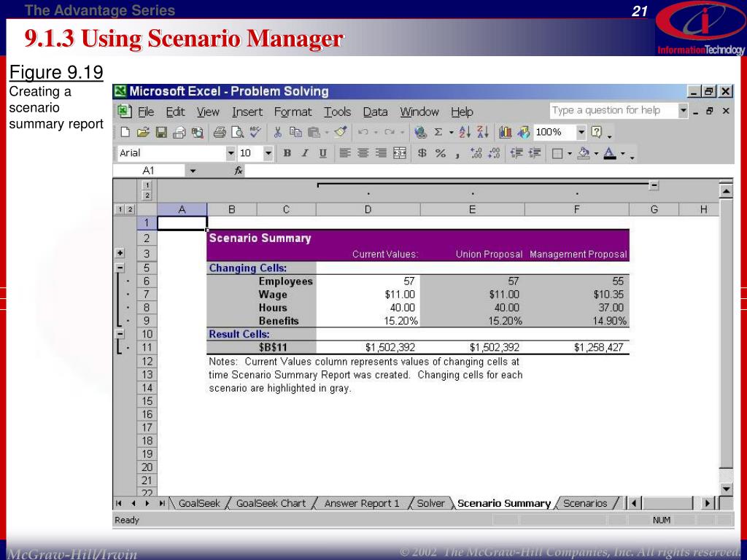Paste with the clipboard icon
Image resolution: width=747 pixels, height=560 pixels.
[314, 133]
